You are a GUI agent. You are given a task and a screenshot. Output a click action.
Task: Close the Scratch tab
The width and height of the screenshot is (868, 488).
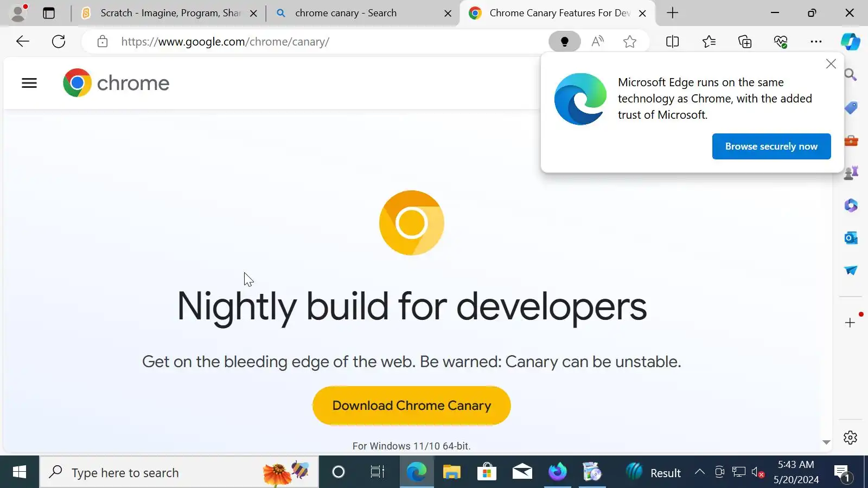coord(253,14)
